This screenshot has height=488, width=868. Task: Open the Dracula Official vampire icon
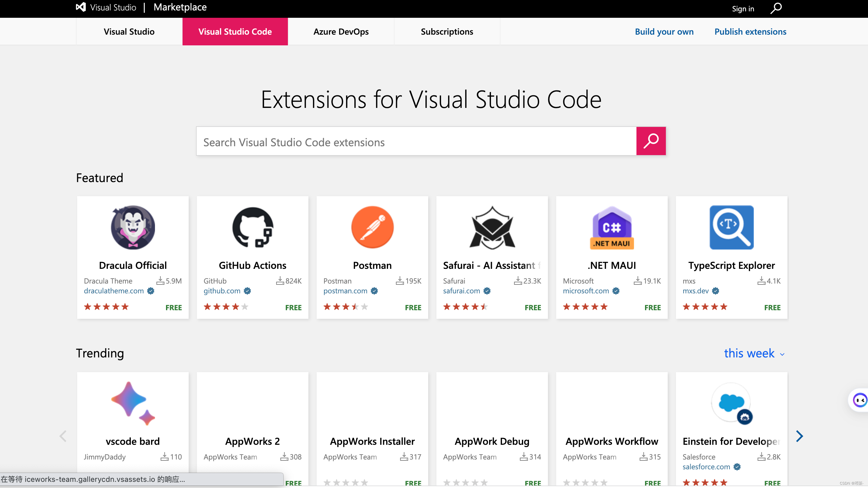coord(133,227)
